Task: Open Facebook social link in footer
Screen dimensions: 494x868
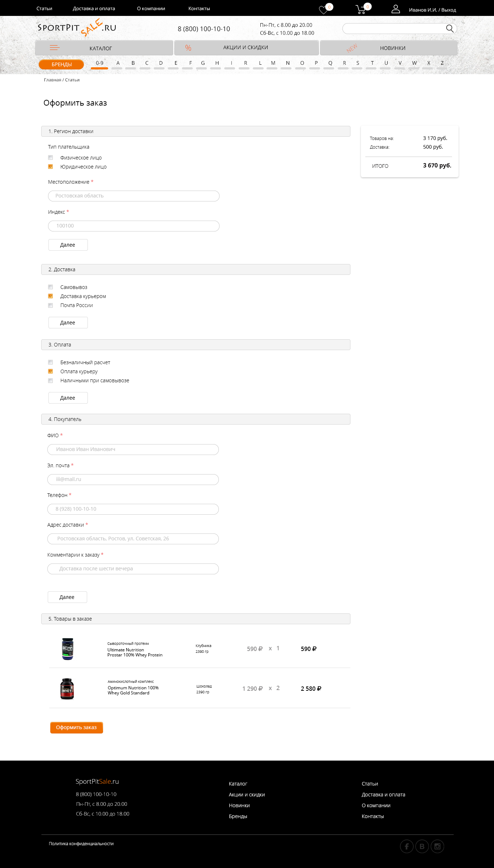Action: [406, 846]
